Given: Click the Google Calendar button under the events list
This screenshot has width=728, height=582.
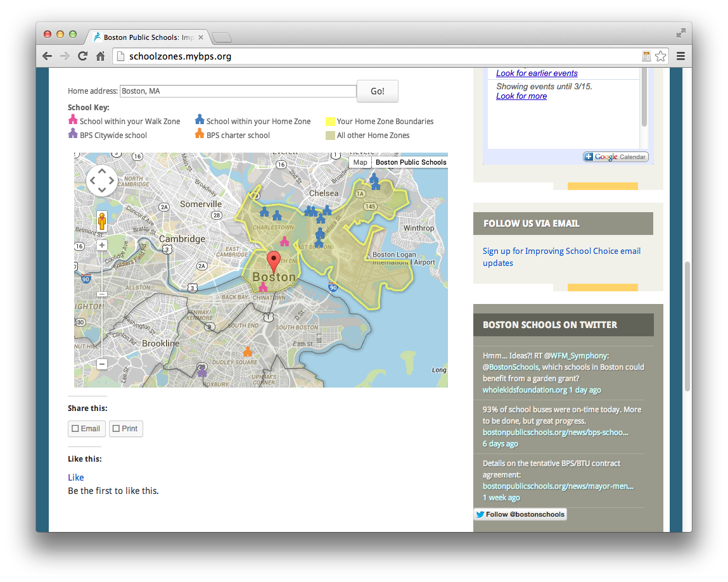Looking at the screenshot, I should [x=615, y=156].
